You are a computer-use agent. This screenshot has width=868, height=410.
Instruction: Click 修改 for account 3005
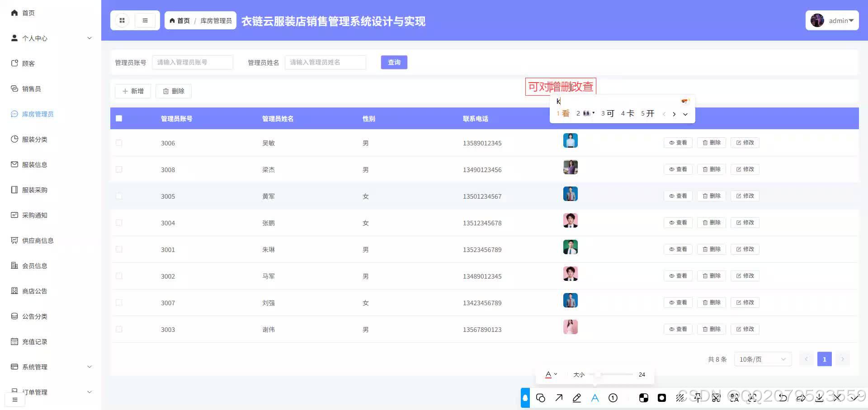[745, 196]
